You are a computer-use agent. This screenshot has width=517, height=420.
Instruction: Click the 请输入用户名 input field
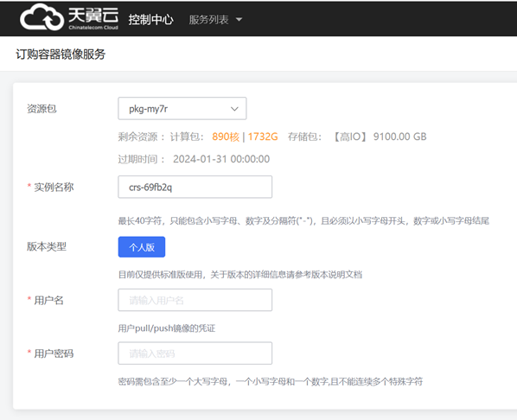point(195,300)
